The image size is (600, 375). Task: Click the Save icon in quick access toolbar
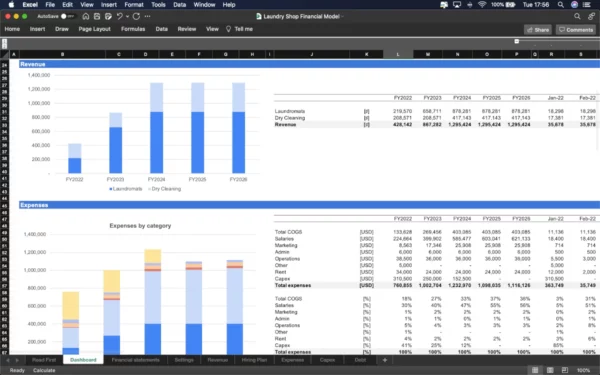97,16
